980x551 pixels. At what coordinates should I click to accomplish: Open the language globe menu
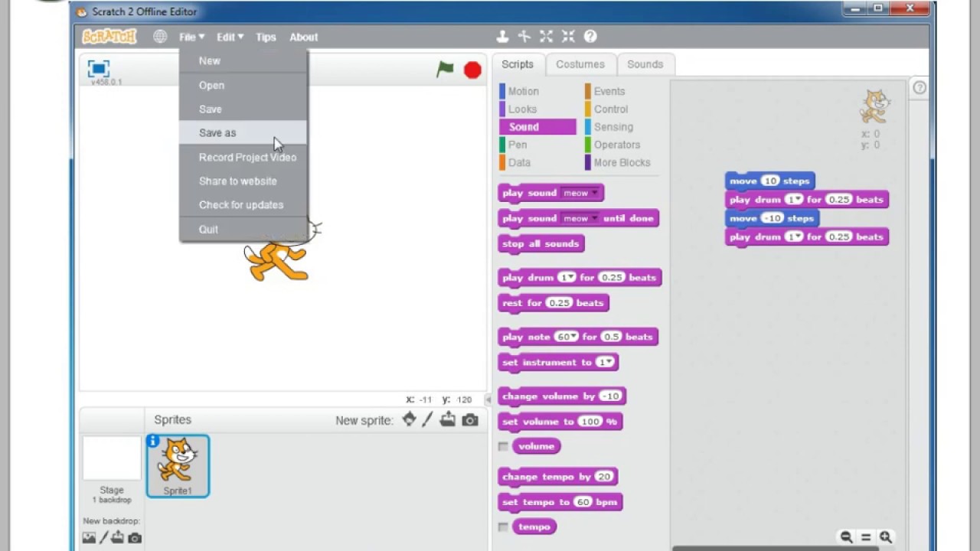[159, 37]
